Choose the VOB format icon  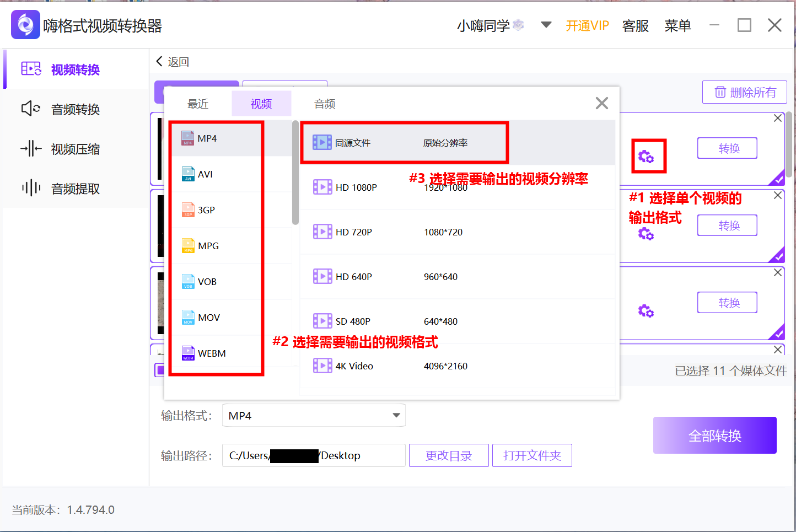click(188, 282)
